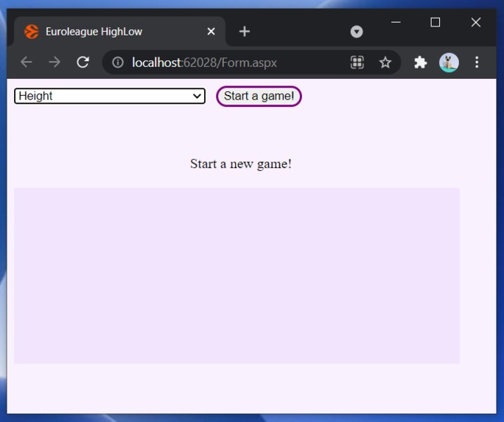
Task: Close the Euroleague HighLow tab
Action: tap(211, 32)
